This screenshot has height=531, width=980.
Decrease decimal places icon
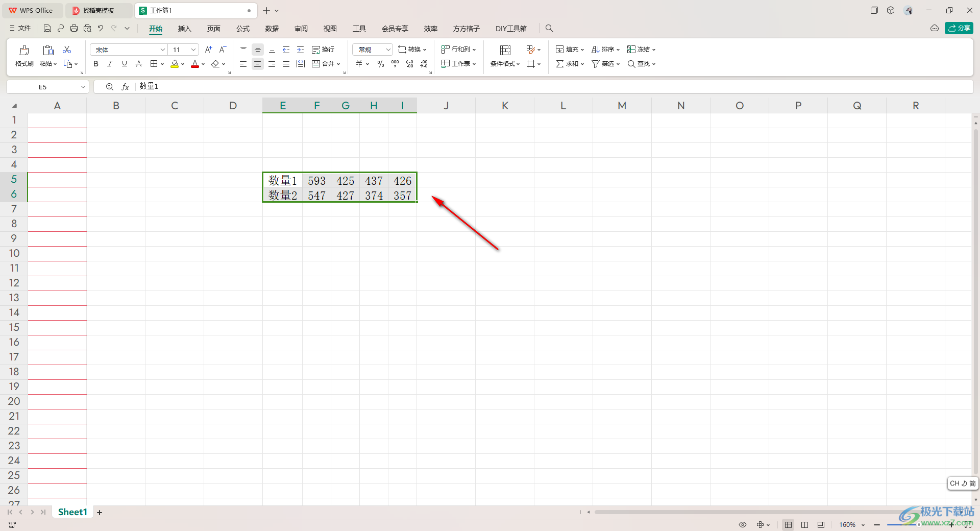coord(424,64)
